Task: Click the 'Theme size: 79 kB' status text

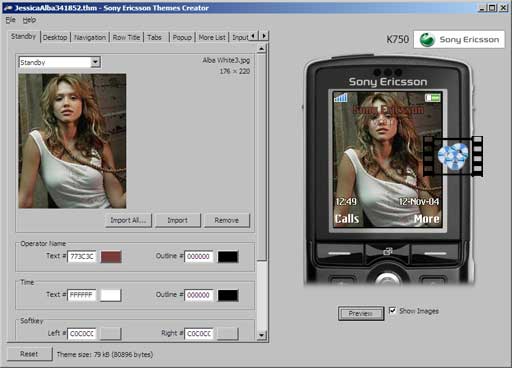Action: click(105, 354)
